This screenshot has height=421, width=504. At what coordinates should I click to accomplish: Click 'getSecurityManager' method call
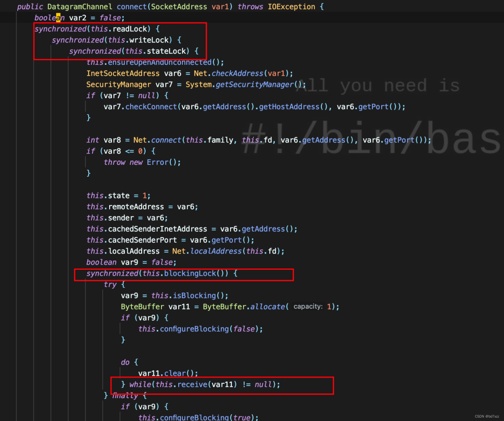click(255, 84)
